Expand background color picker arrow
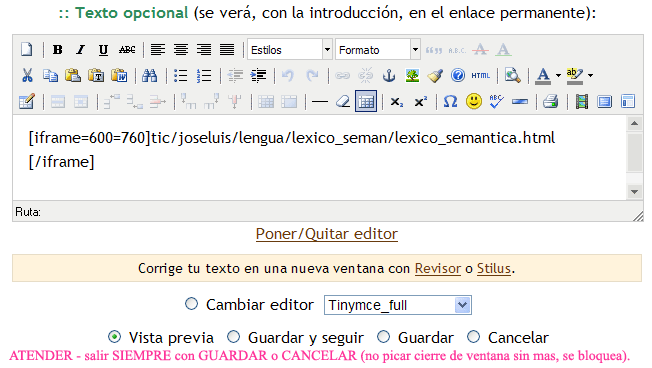 pos(590,76)
